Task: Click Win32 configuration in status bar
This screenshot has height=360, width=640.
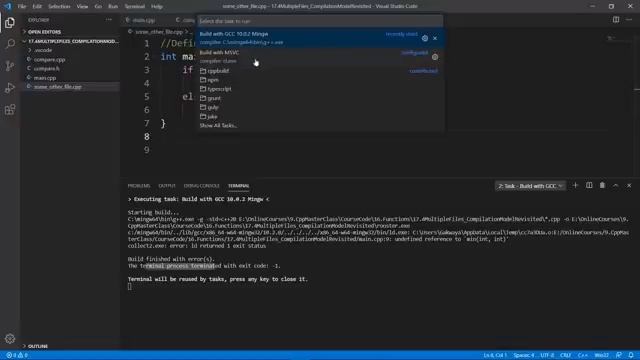Action: (602, 355)
